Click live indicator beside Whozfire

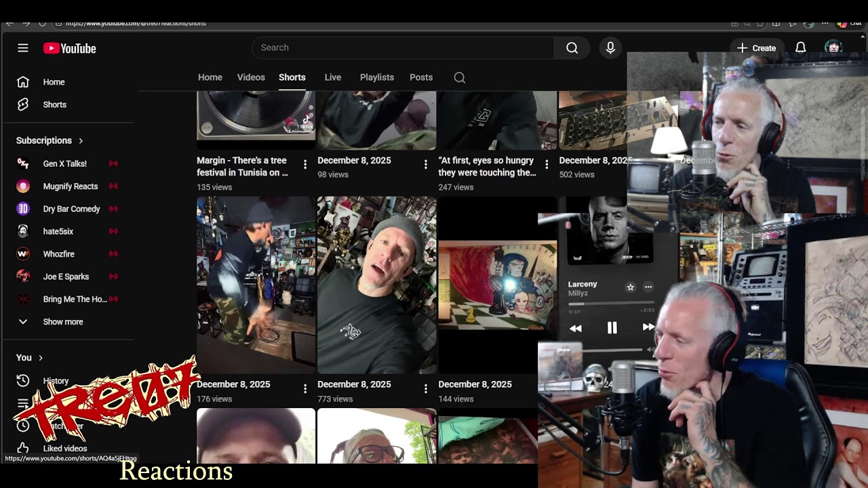pos(113,254)
